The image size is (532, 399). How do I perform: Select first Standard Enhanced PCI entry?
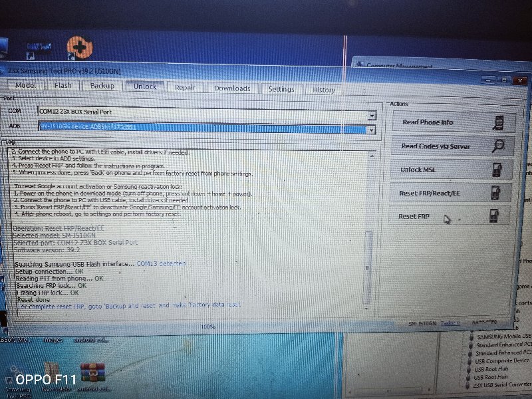(503, 344)
